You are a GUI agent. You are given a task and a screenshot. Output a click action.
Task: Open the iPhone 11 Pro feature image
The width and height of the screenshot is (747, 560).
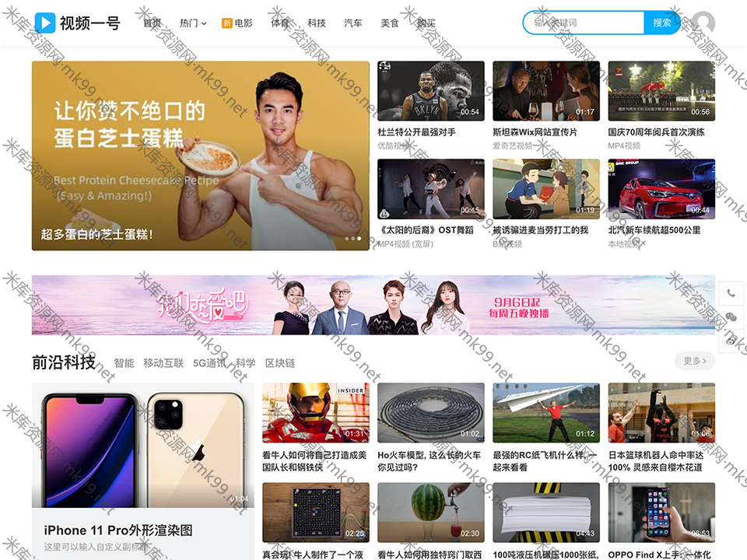(x=143, y=445)
